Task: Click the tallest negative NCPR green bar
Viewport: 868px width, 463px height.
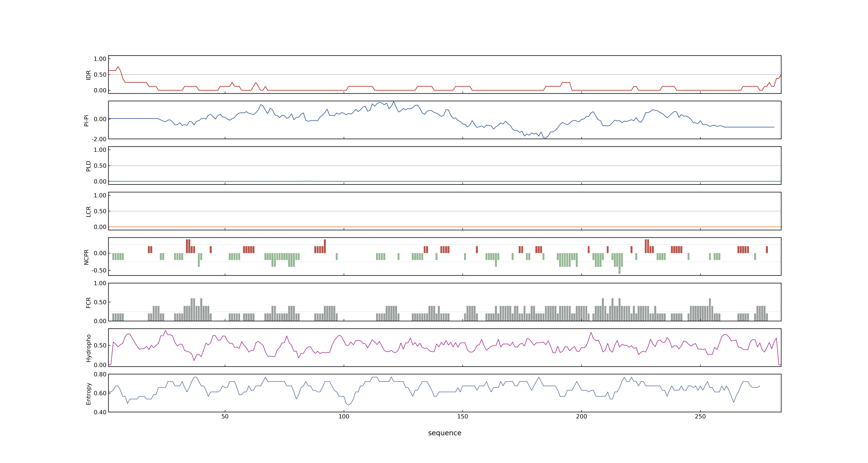Action: click(x=619, y=264)
